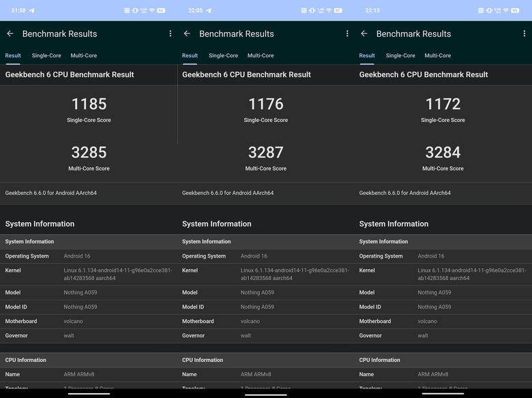Tap the 1185 Single-Core Score value

tap(89, 104)
